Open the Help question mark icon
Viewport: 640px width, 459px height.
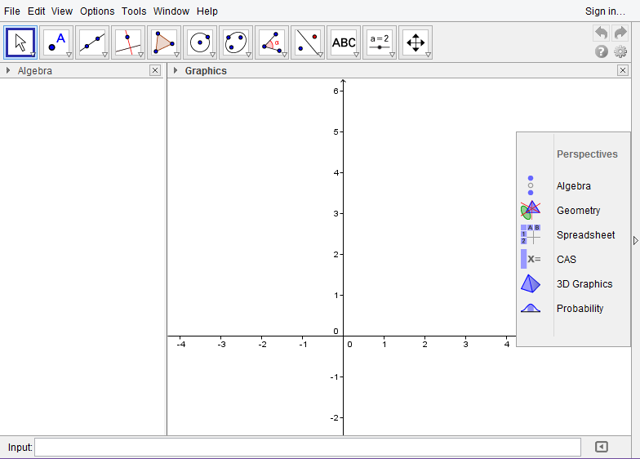pos(601,52)
